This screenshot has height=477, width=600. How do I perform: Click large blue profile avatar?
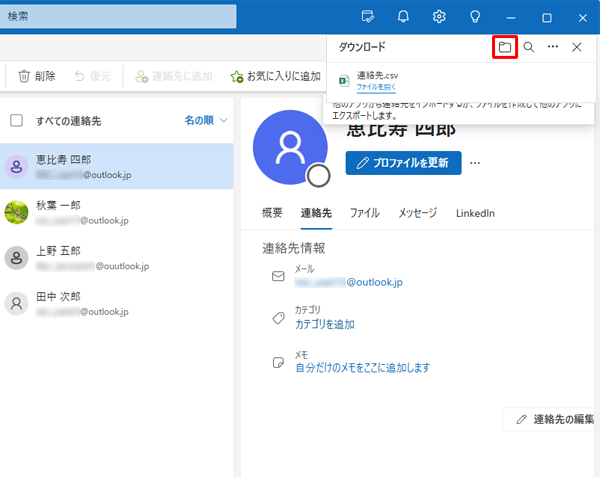tap(290, 147)
